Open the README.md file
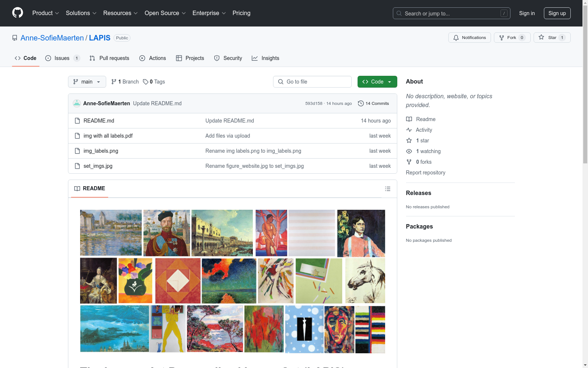The height and width of the screenshot is (368, 588). pyautogui.click(x=99, y=121)
